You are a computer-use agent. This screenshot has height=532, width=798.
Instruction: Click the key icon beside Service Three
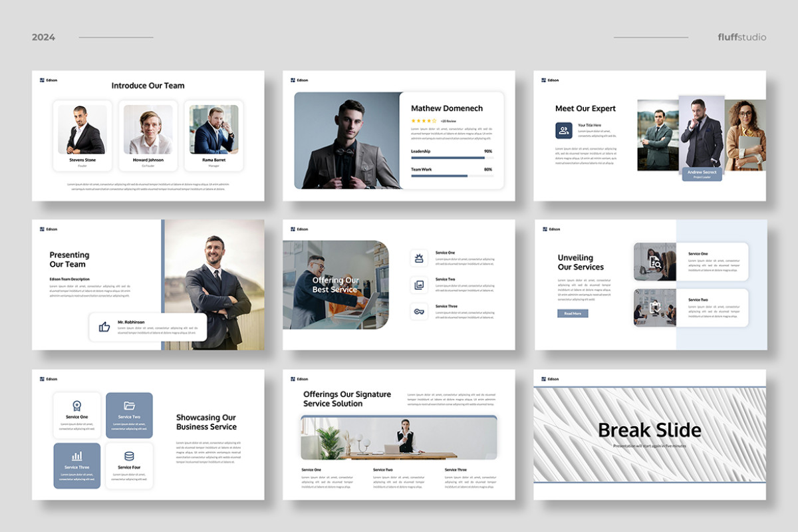point(419,311)
